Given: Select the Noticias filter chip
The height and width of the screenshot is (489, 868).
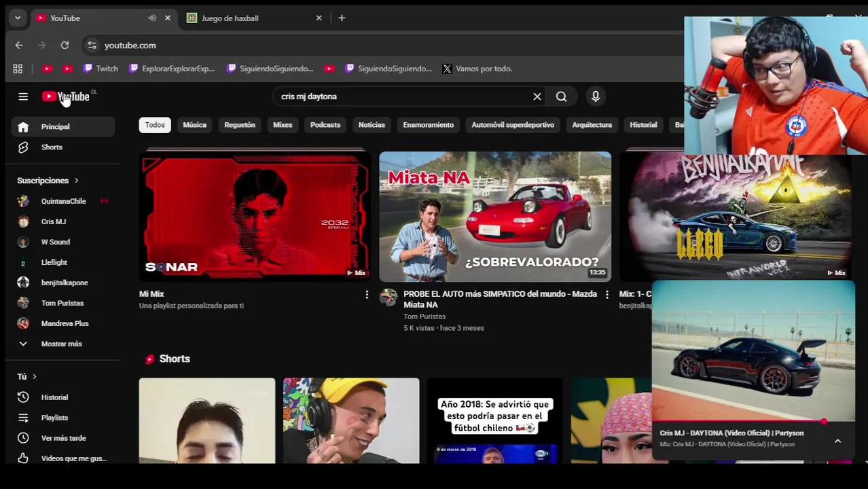Looking at the screenshot, I should pyautogui.click(x=372, y=125).
